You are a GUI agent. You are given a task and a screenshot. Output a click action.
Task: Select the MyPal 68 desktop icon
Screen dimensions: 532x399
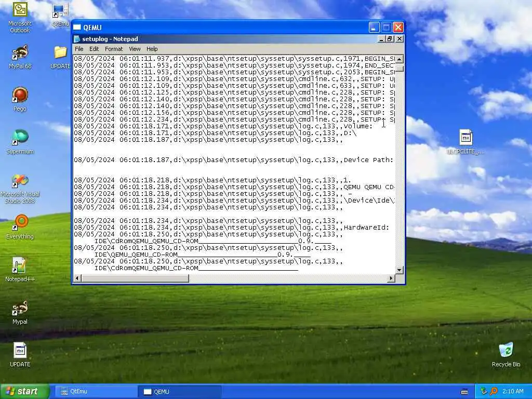(x=20, y=57)
